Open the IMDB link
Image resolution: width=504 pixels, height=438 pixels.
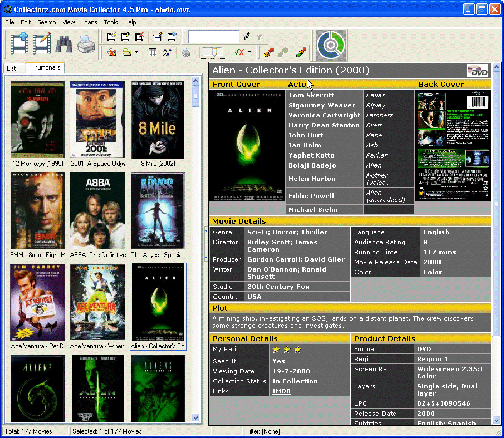point(281,391)
